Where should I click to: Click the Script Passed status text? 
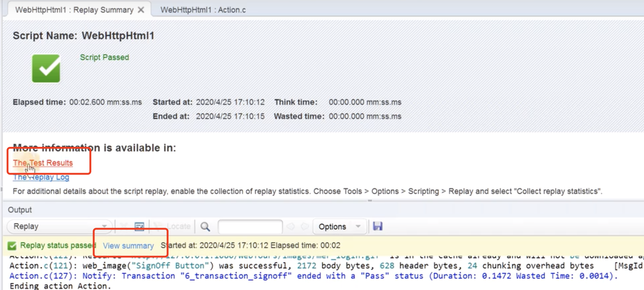[x=104, y=57]
